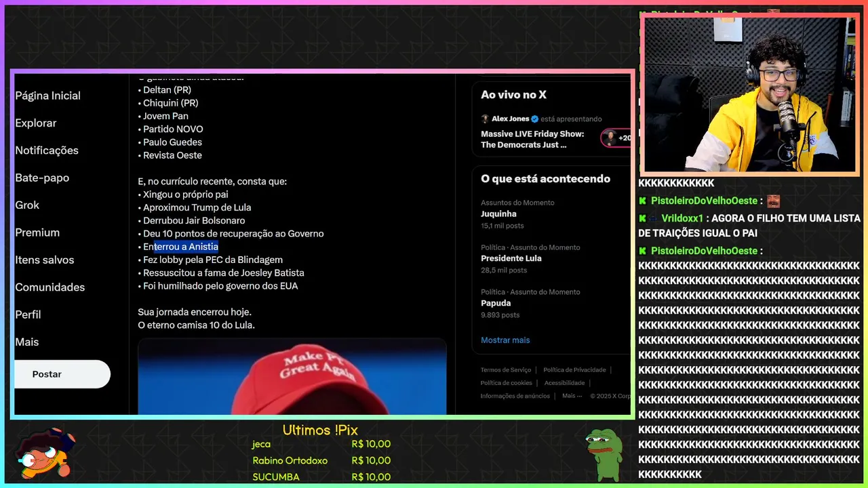Click Alex Jones small avatar

(x=485, y=119)
